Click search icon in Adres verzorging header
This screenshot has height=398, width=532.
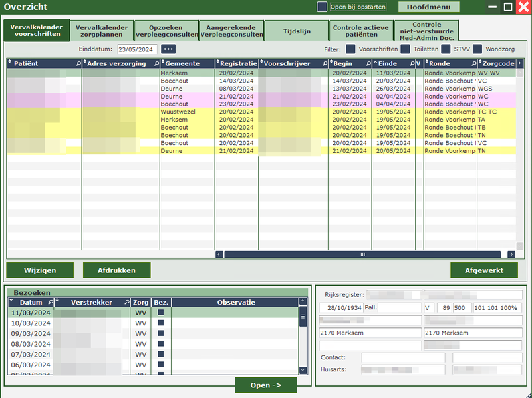tap(156, 63)
